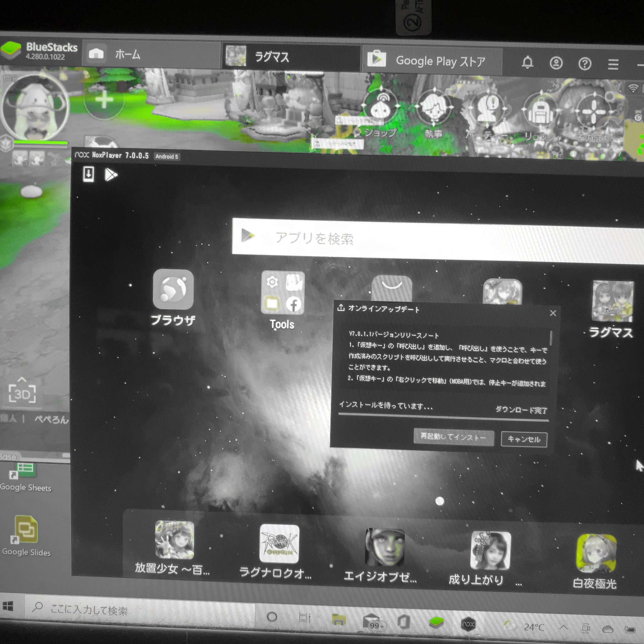The image size is (644, 644).
Task: Open the BlueStacks hamburger menu
Action: [x=613, y=64]
